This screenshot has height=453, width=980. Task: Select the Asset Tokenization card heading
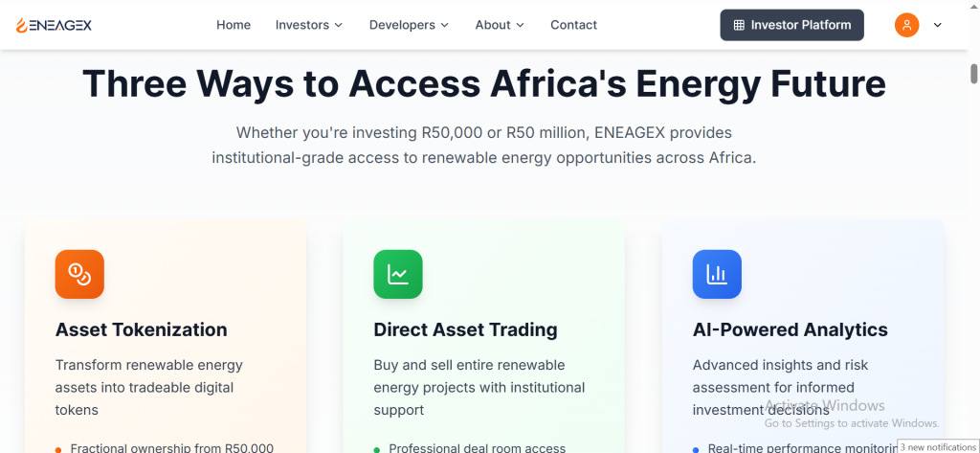tap(142, 329)
